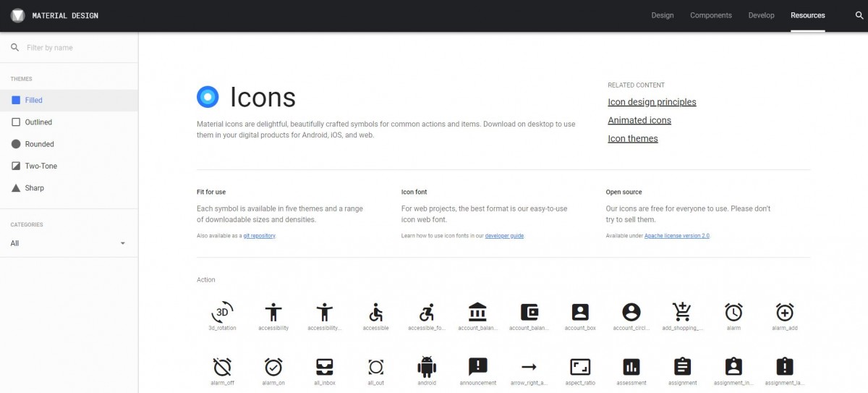The width and height of the screenshot is (868, 393).
Task: Select the assignment_ind icon
Action: (x=733, y=366)
